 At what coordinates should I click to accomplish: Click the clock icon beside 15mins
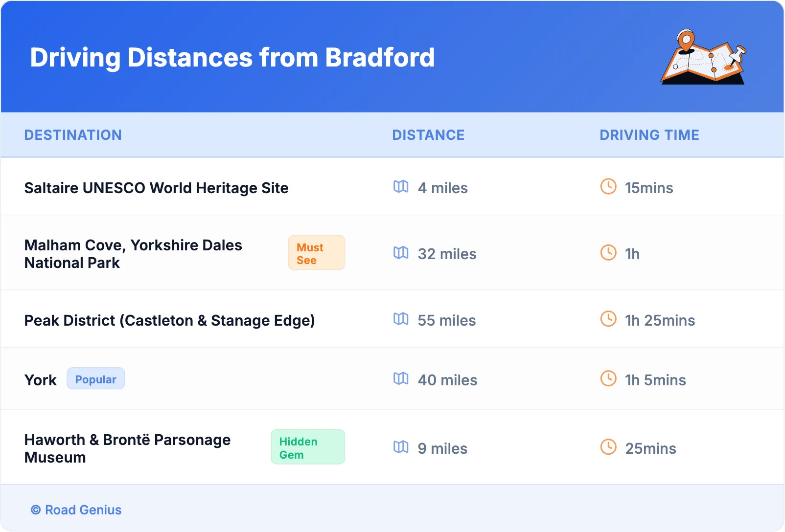608,186
